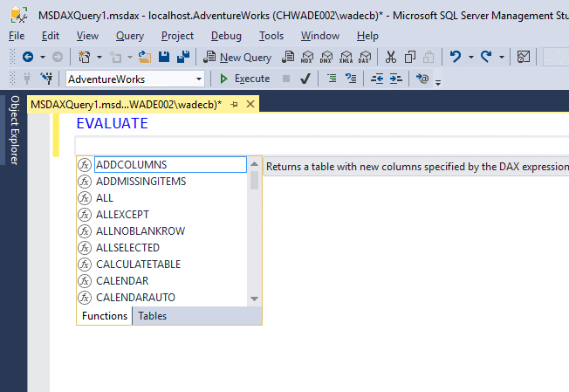Image resolution: width=569 pixels, height=392 pixels.
Task: Open the Query menu
Action: (x=129, y=36)
